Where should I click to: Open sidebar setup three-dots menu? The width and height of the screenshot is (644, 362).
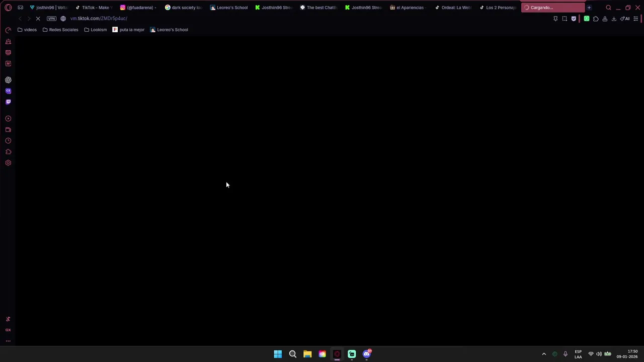pyautogui.click(x=8, y=341)
